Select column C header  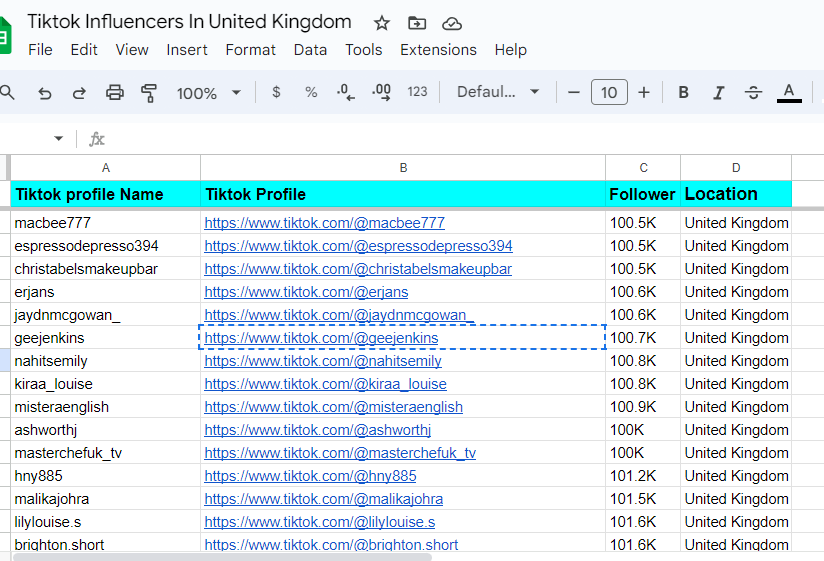643,168
